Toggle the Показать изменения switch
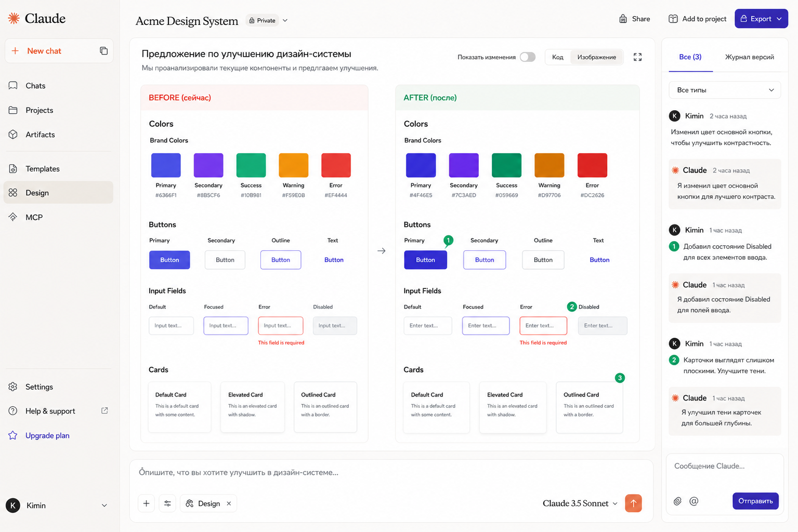This screenshot has width=798, height=532. (528, 57)
